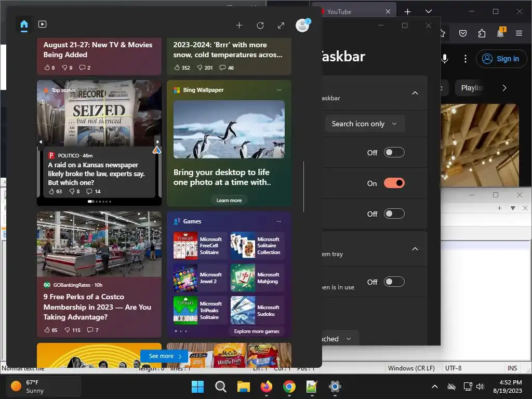List all Firefox tabs dropdown
Image resolution: width=532 pixels, height=399 pixels.
click(429, 11)
